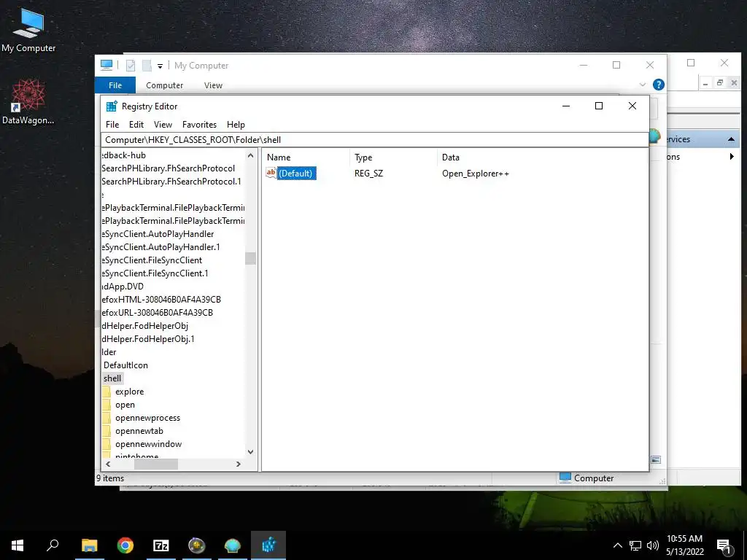Switch to the Computer ribbon tab
The image size is (747, 560).
164,85
